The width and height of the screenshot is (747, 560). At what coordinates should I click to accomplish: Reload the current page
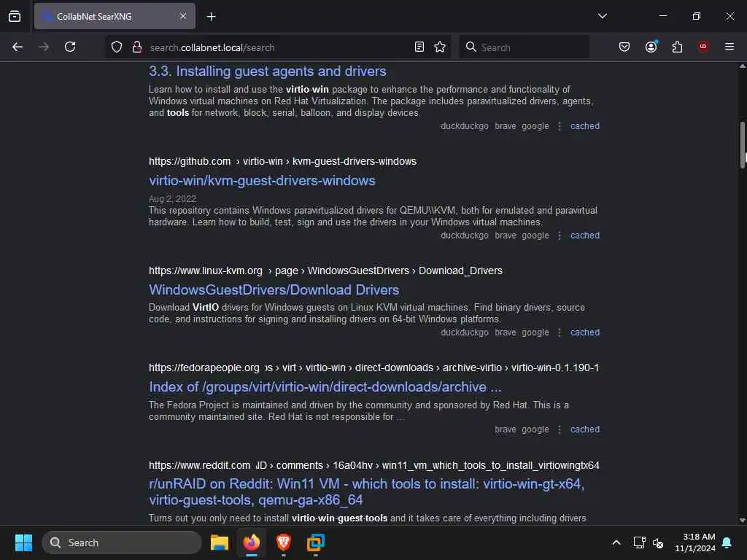[70, 47]
